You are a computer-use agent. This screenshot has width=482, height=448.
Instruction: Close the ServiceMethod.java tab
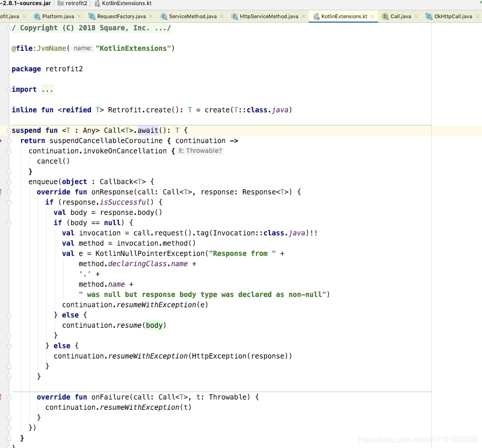click(x=222, y=16)
